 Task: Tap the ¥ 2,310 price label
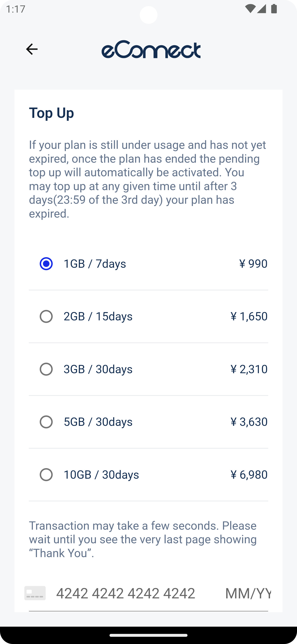(x=249, y=369)
